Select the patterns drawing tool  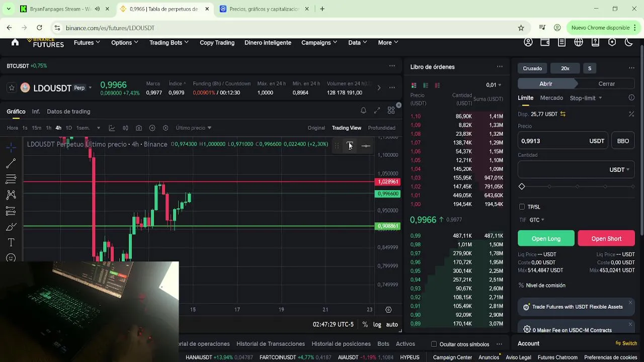pyautogui.click(x=11, y=195)
